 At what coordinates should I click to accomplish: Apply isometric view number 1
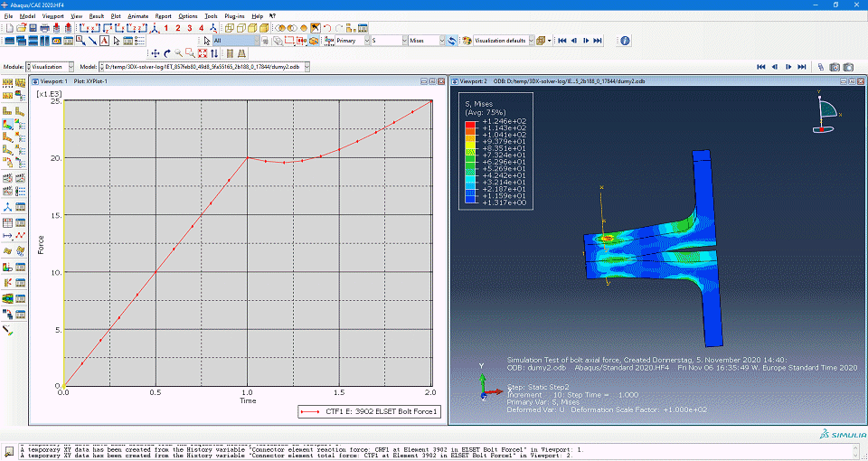coord(166,28)
